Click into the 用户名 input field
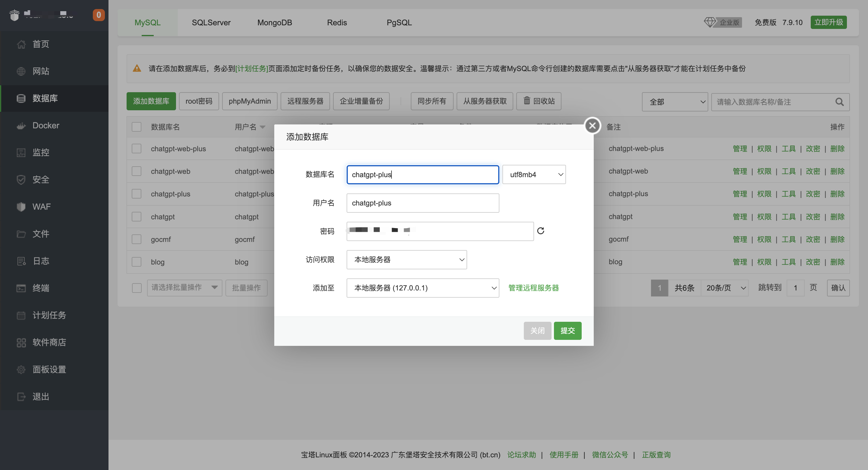Viewport: 868px width, 470px height. [423, 203]
